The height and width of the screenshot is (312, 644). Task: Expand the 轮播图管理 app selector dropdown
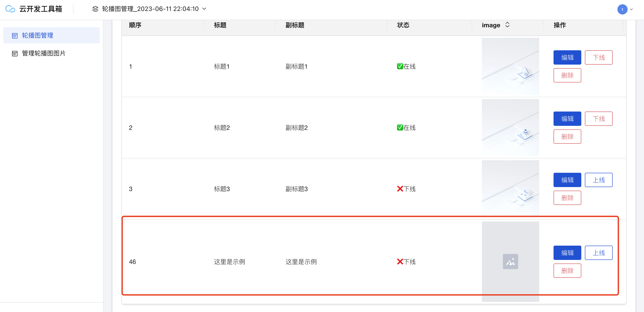[204, 9]
